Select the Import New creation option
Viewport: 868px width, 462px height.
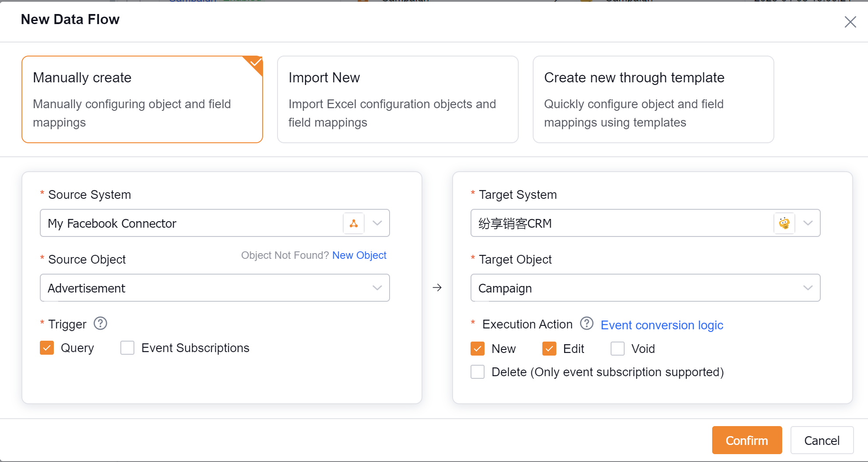pyautogui.click(x=397, y=99)
